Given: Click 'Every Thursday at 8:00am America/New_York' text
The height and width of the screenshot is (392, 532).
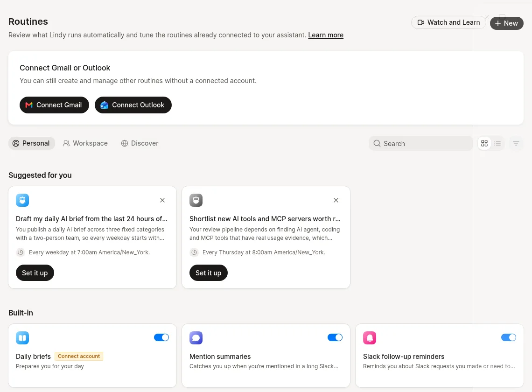Looking at the screenshot, I should (264, 252).
